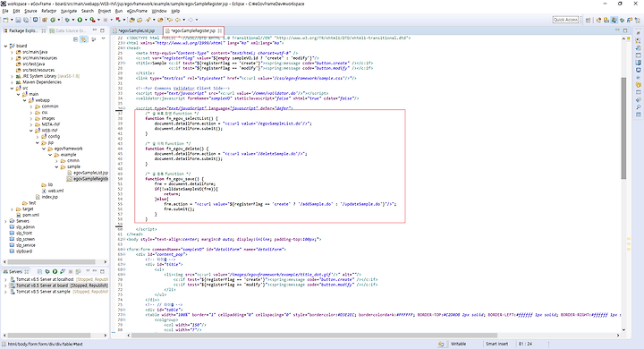Image resolution: width=644 pixels, height=349 pixels.
Task: Click the editor vertical scrollbar thumb
Action: pos(623,127)
